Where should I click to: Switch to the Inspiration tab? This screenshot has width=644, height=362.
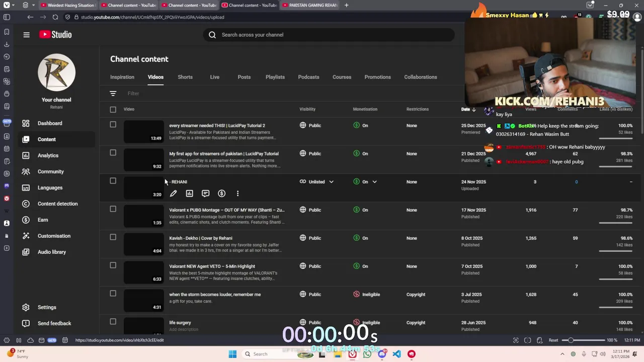point(122,77)
